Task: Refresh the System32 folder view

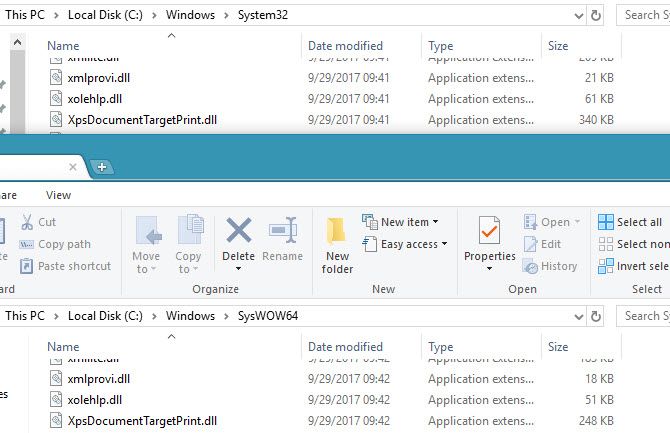Action: coord(596,15)
